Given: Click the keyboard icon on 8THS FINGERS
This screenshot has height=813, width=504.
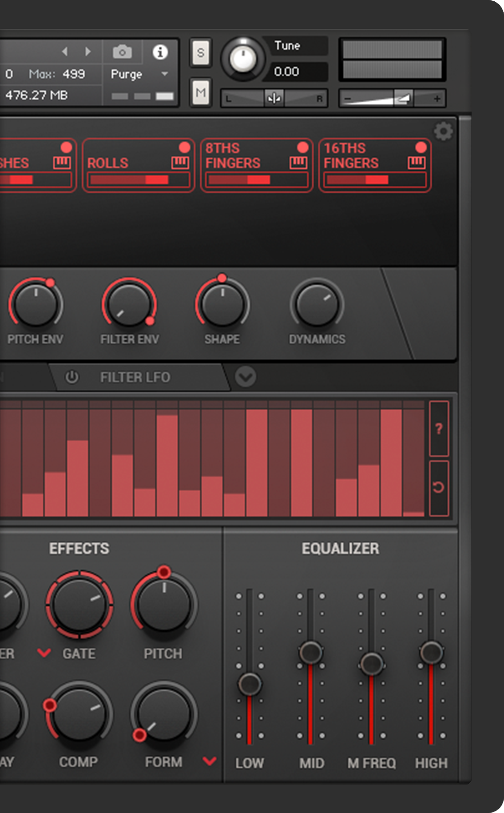Looking at the screenshot, I should 298,163.
